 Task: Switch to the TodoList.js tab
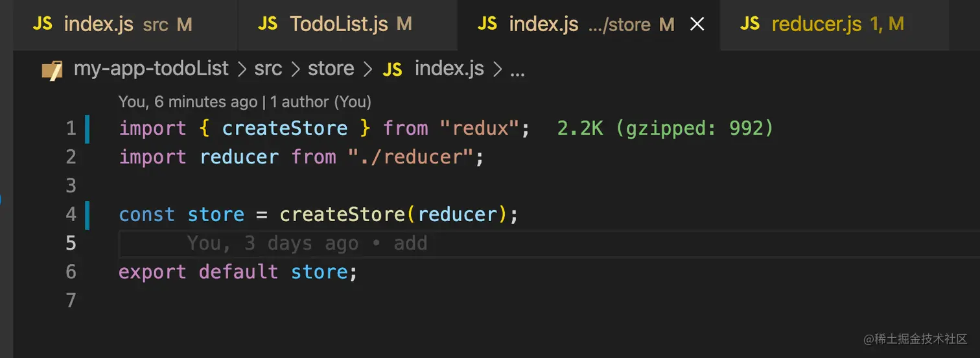(x=338, y=25)
